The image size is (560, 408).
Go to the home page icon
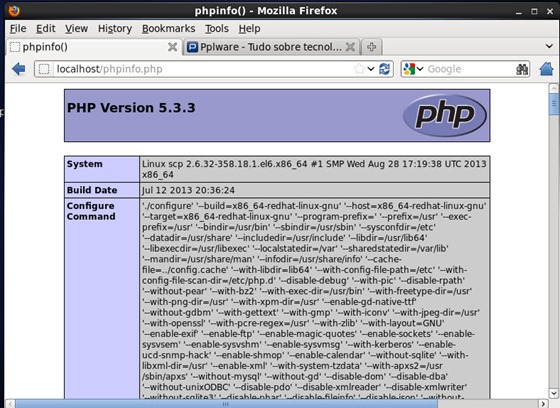click(x=546, y=69)
